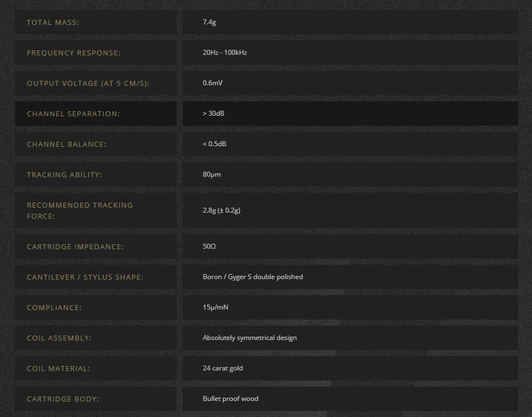Image resolution: width=532 pixels, height=417 pixels.
Task: Select the Bullet proof wood text
Action: pyautogui.click(x=230, y=399)
